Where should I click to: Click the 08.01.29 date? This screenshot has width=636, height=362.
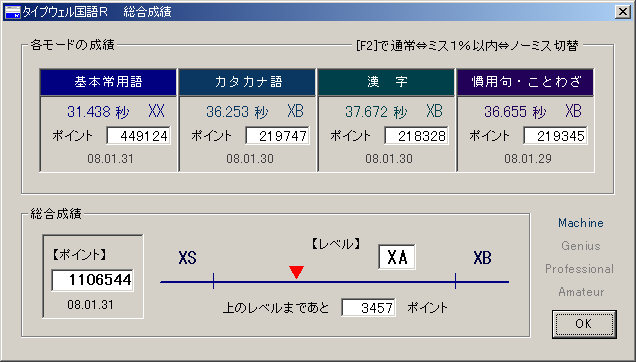528,159
